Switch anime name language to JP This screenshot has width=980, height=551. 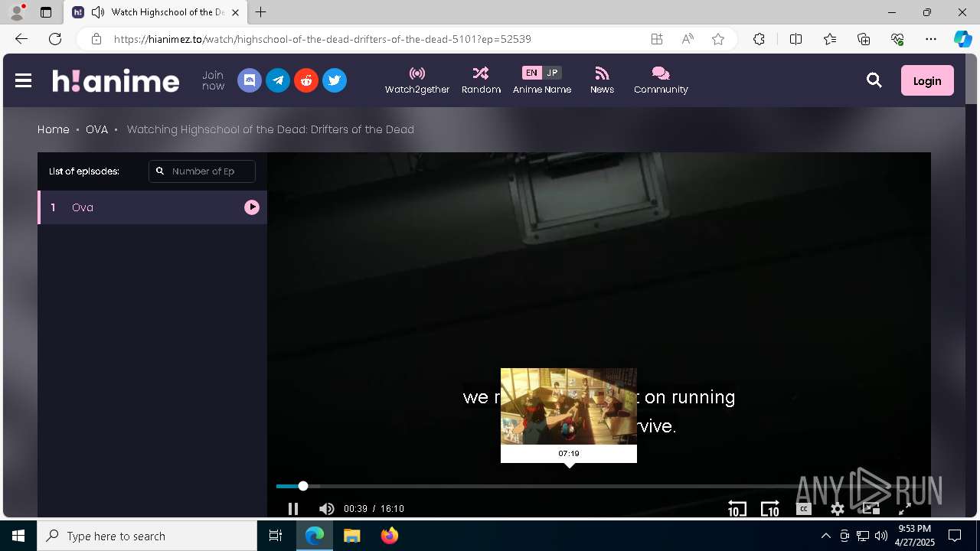(x=552, y=73)
